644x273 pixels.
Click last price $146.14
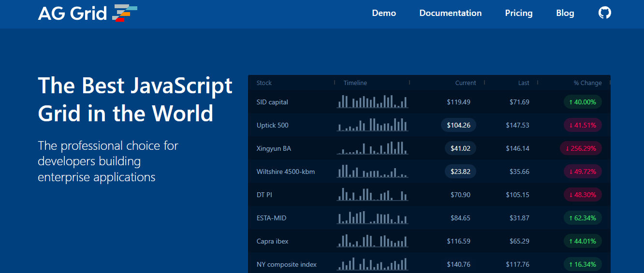pyautogui.click(x=518, y=148)
